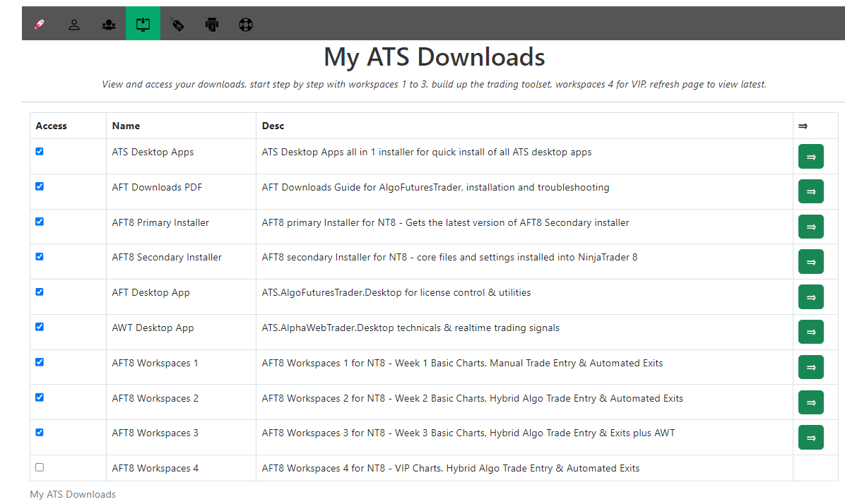
Task: Click the arrow column header symbol
Action: click(803, 126)
